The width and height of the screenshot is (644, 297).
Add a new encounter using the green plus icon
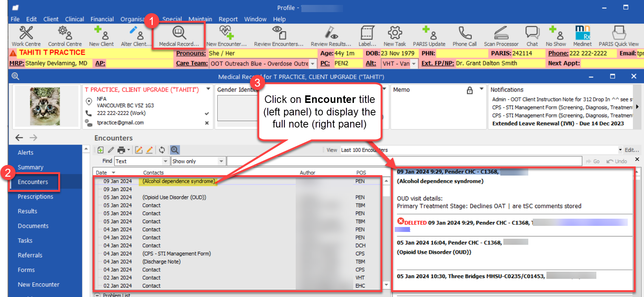tap(101, 150)
